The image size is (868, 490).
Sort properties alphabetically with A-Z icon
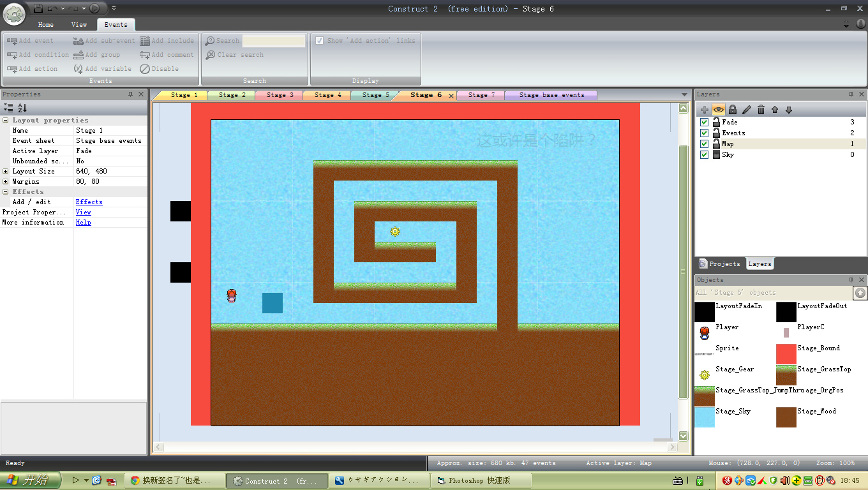[22, 108]
